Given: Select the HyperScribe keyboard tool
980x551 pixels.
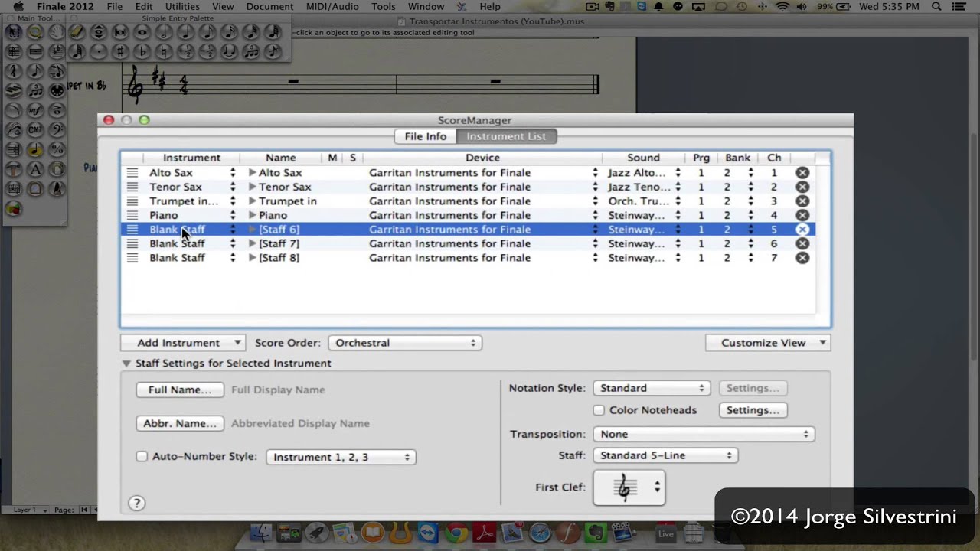Looking at the screenshot, I should click(x=14, y=91).
